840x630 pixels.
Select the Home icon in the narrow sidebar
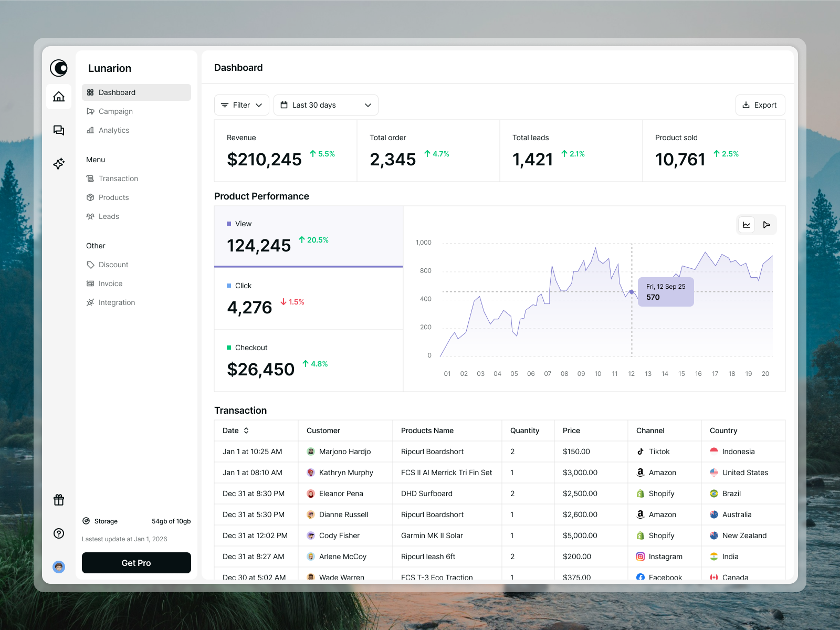click(x=58, y=97)
